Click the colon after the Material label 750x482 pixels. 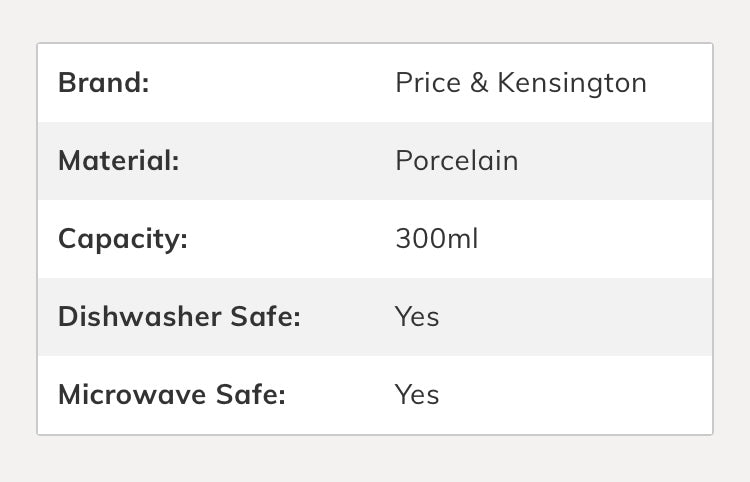click(x=175, y=162)
